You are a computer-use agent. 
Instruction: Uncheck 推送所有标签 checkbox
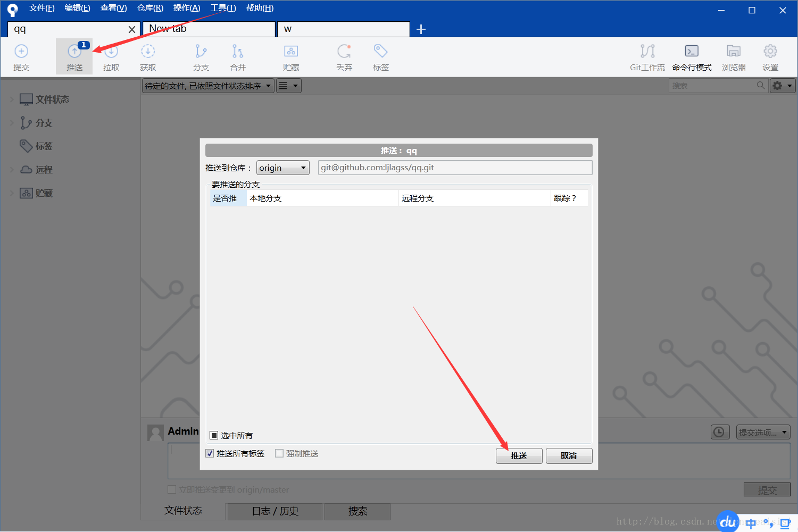210,453
